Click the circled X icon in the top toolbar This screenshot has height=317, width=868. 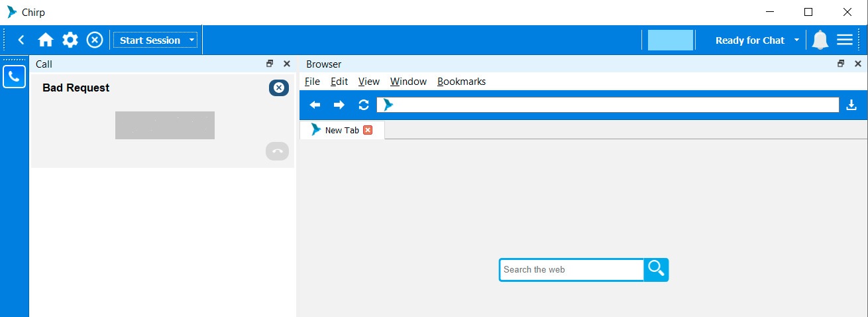(x=95, y=40)
